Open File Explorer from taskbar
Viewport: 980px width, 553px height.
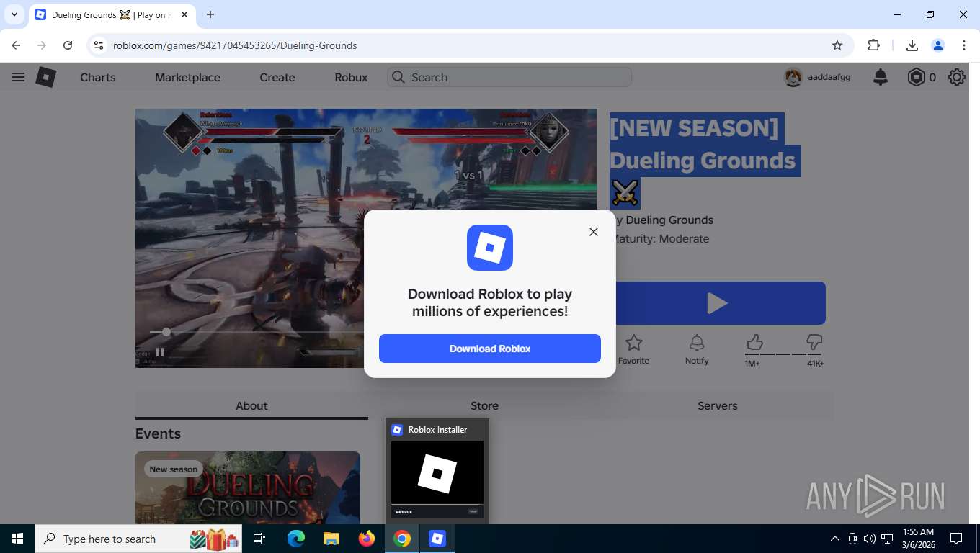tap(331, 539)
